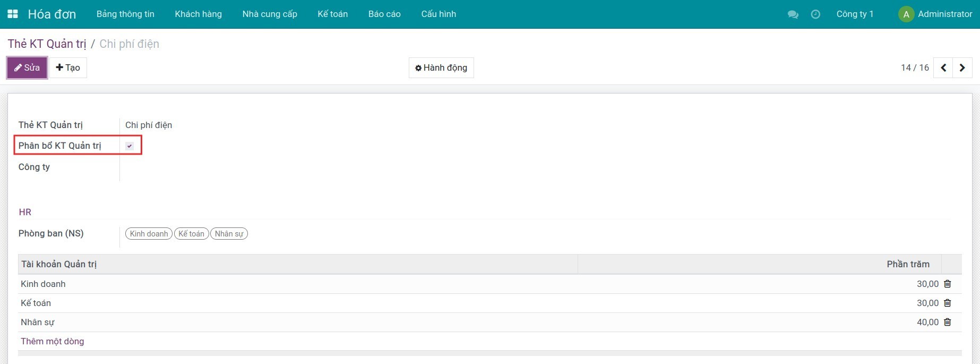Image resolution: width=980 pixels, height=364 pixels.
Task: Open the activities clock icon
Action: (815, 14)
